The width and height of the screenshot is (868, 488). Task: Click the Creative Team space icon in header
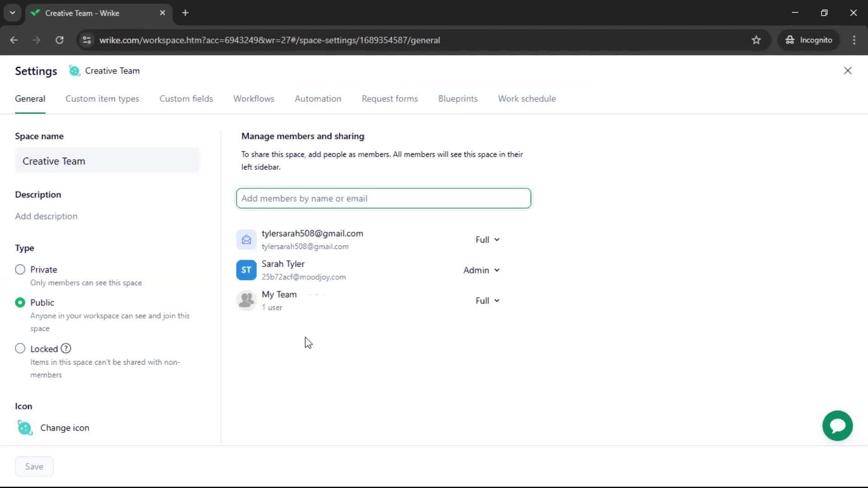[74, 70]
